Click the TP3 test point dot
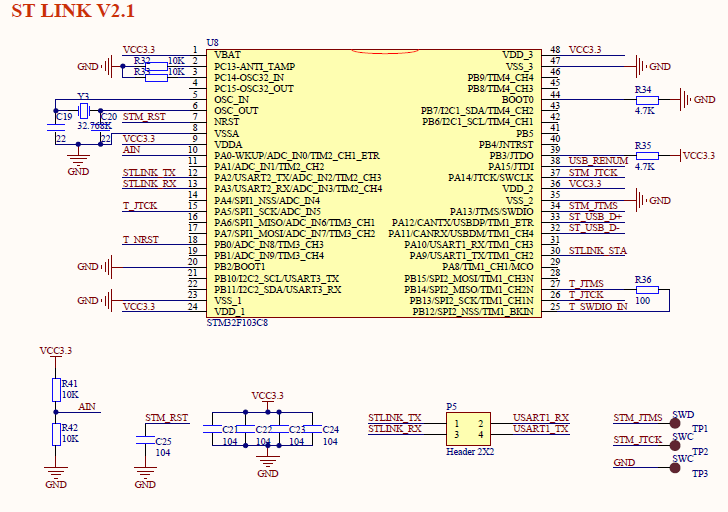728x512 pixels. tap(675, 468)
